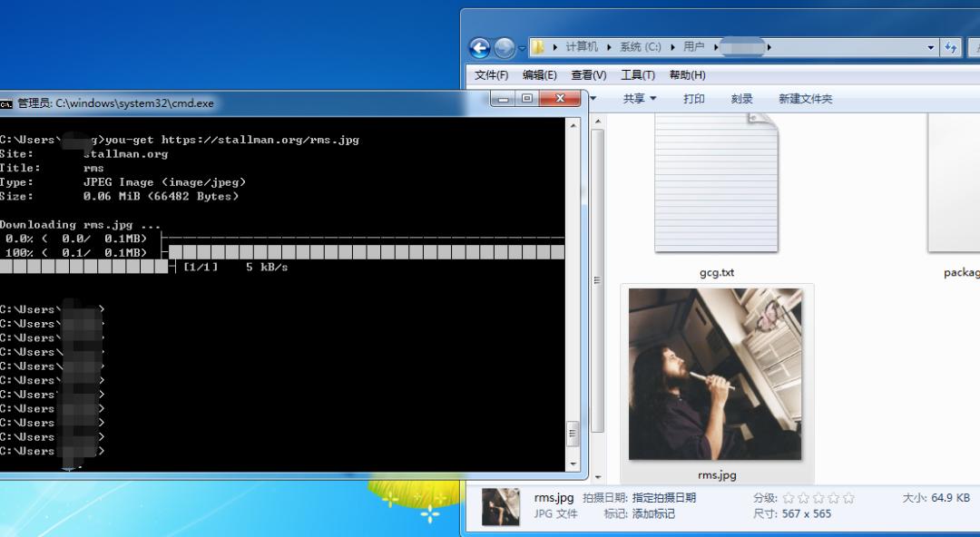This screenshot has width=980, height=537.
Task: Click the 新建文件夹 button
Action: click(805, 99)
